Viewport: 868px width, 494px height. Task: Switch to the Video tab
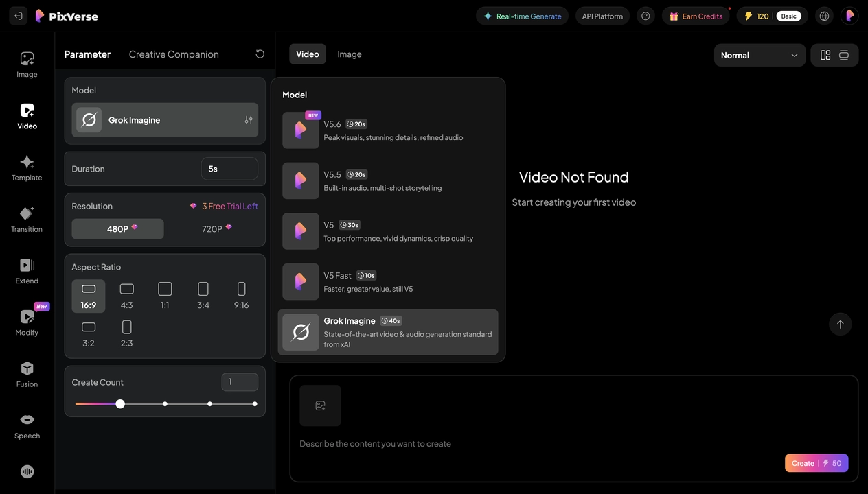(307, 54)
